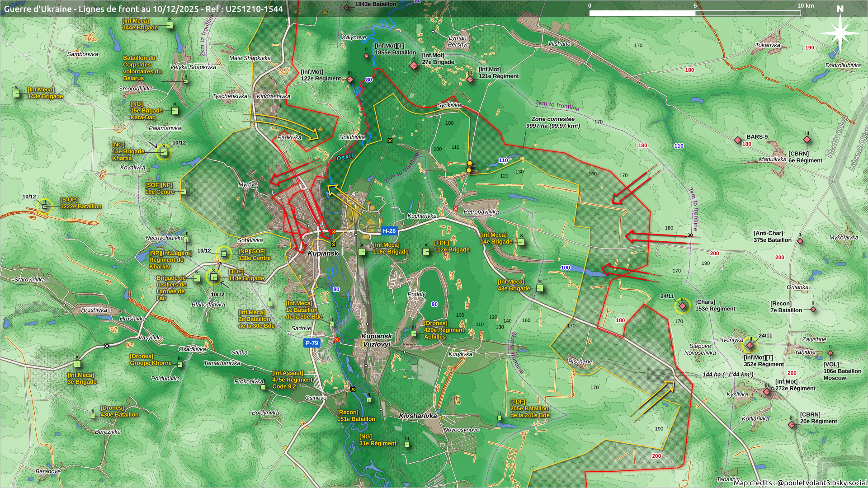
Task: Click the Kupiansk city label
Action: (323, 253)
